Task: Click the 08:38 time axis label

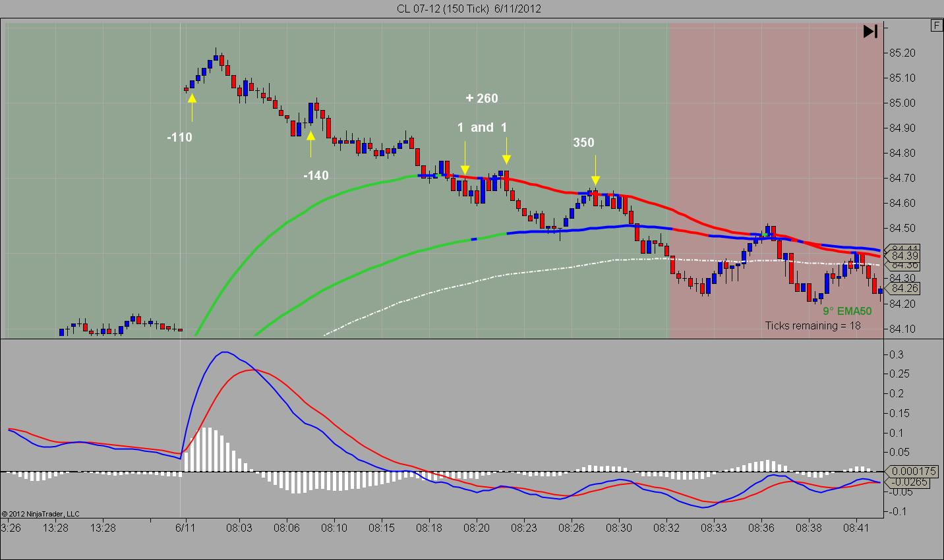Action: pos(809,528)
